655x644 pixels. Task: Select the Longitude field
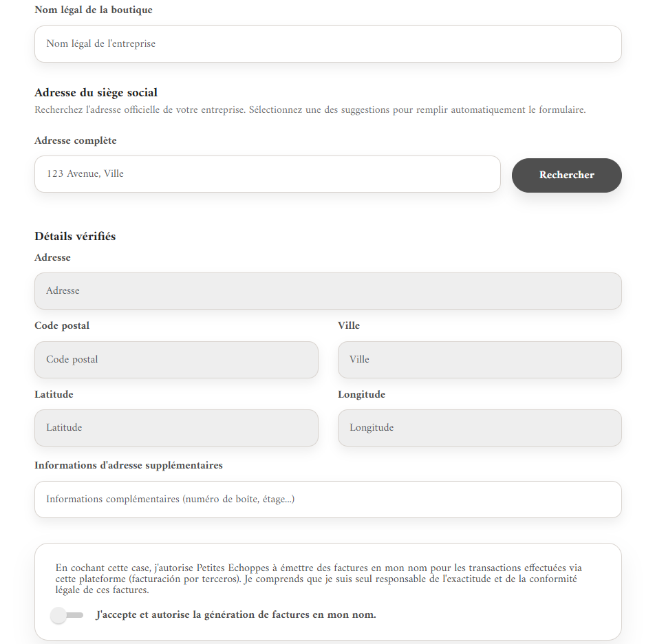coord(480,428)
